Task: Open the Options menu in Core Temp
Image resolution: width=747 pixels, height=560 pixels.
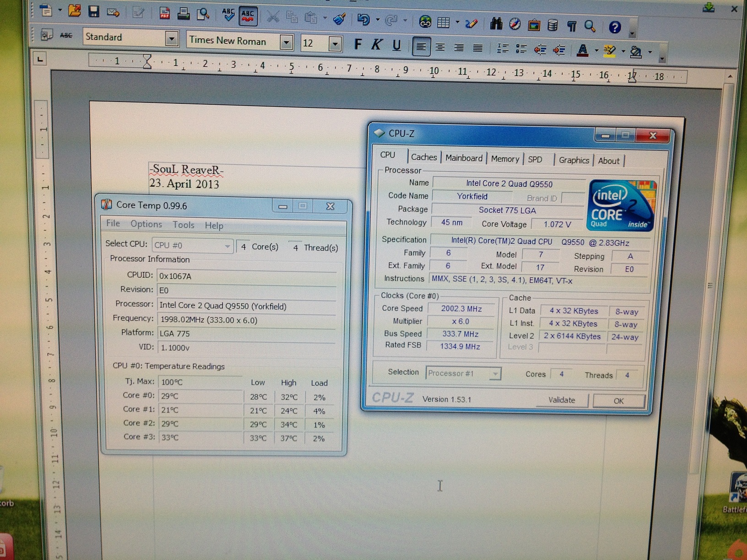Action: [146, 224]
